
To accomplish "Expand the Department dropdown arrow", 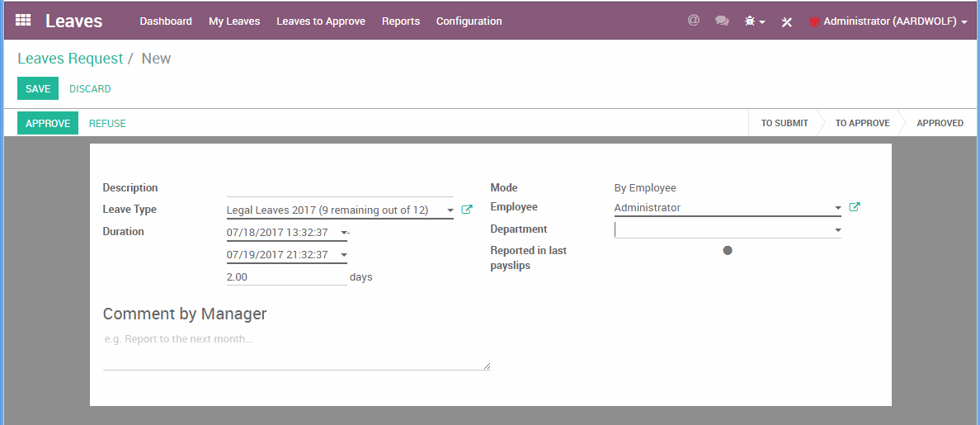I will click(838, 230).
